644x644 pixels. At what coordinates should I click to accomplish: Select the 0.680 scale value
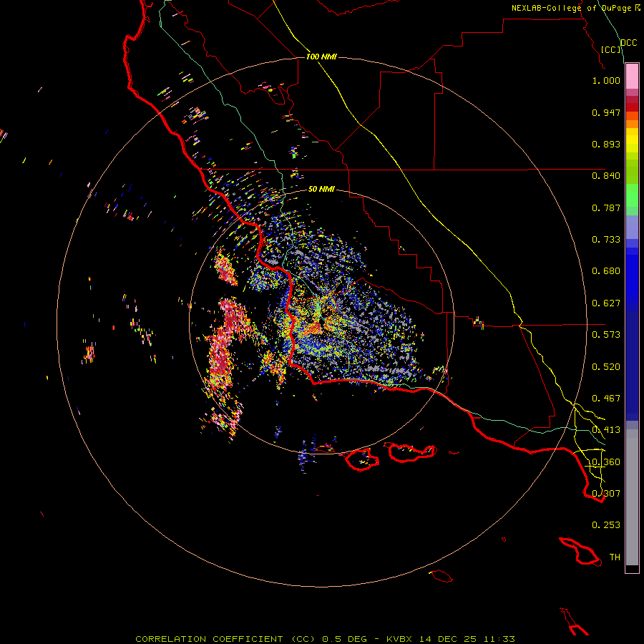[x=606, y=271]
